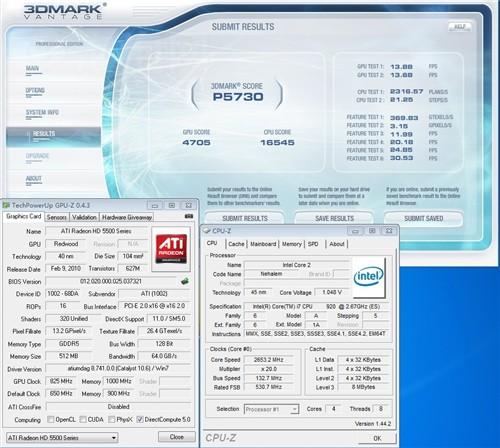Viewport: 500px width, 448px height.
Task: Click the Intel logo in CPU-Z
Action: [368, 277]
